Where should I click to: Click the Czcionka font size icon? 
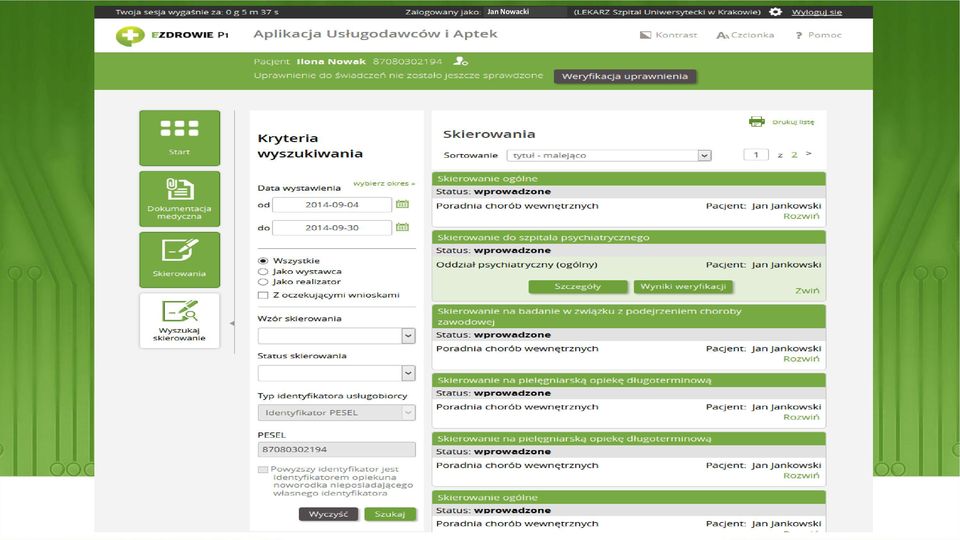722,35
